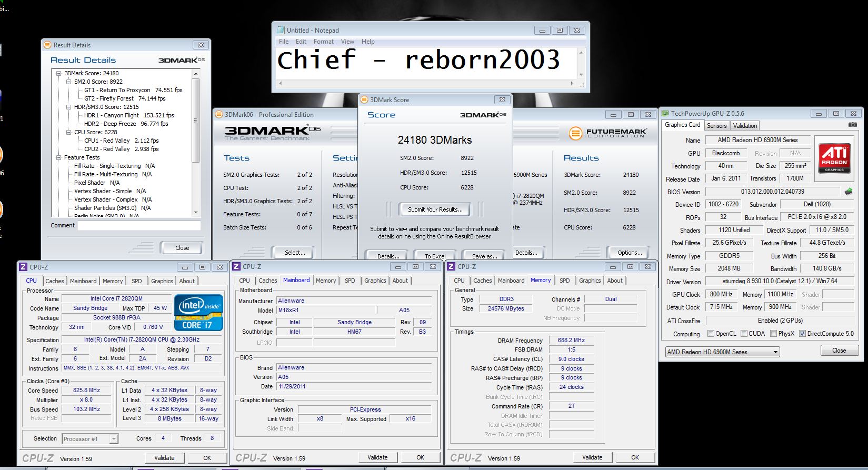Click the DRAM Frequency 688.2 MHz value

tap(571, 341)
